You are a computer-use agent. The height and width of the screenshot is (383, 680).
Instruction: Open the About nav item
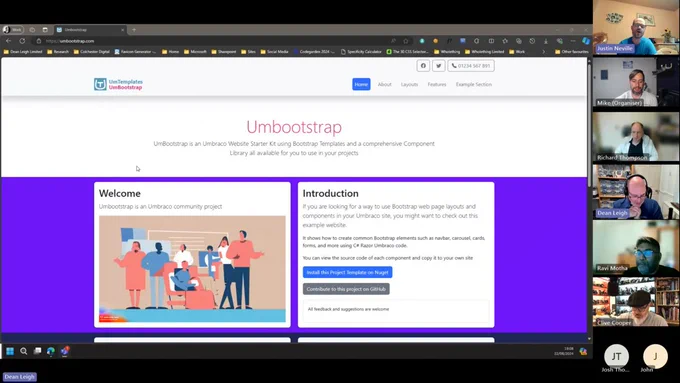point(384,84)
